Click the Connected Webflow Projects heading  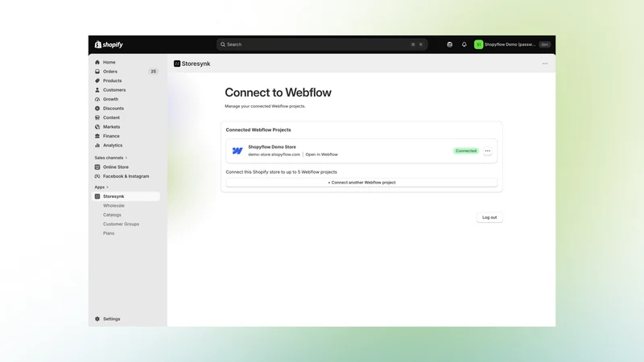pyautogui.click(x=258, y=130)
